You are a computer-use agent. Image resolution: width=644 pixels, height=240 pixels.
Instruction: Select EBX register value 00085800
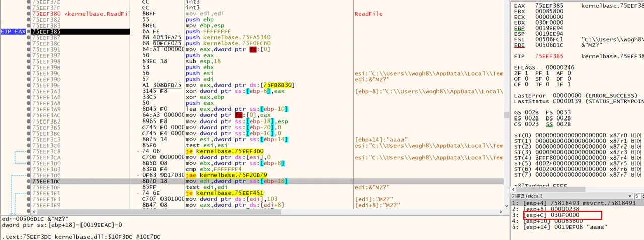click(549, 11)
